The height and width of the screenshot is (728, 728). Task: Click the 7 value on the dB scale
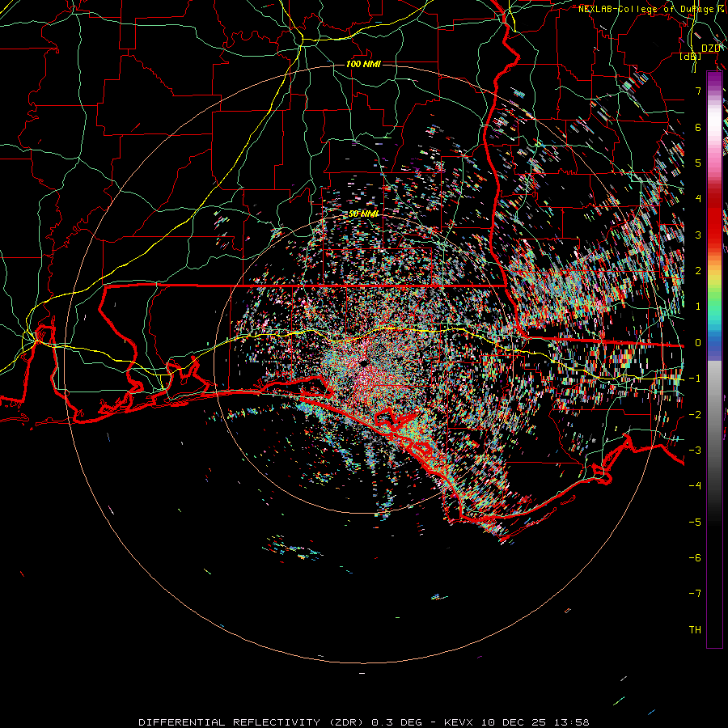pyautogui.click(x=698, y=91)
